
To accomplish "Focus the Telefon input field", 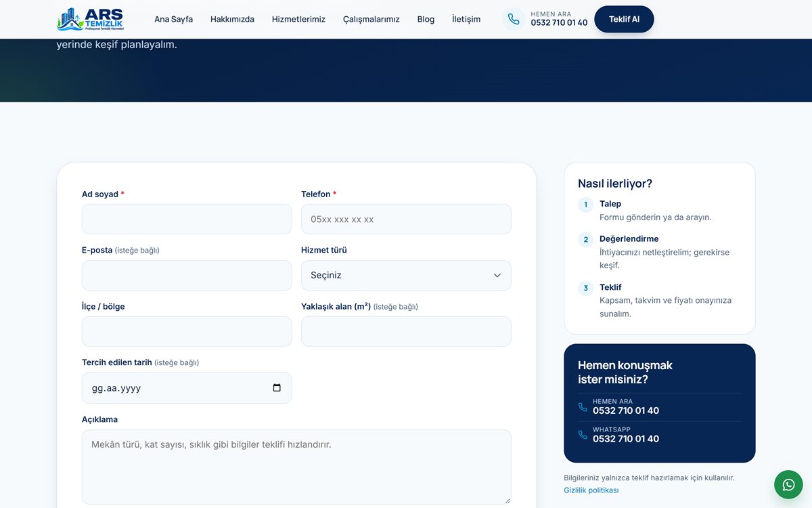I will click(406, 219).
